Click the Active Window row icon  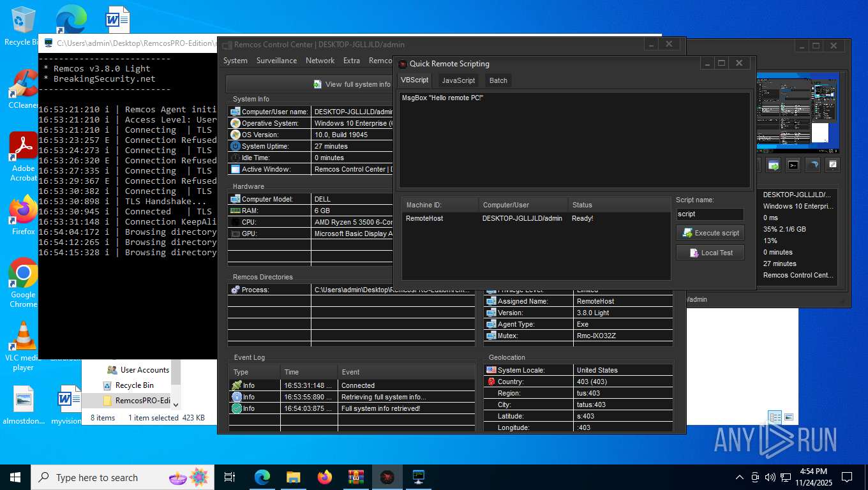click(236, 169)
